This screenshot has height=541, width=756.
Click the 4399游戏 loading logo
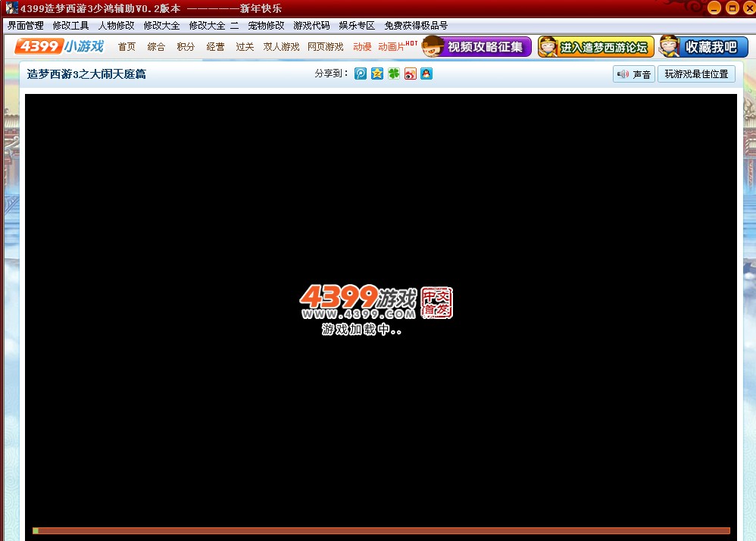coord(376,302)
